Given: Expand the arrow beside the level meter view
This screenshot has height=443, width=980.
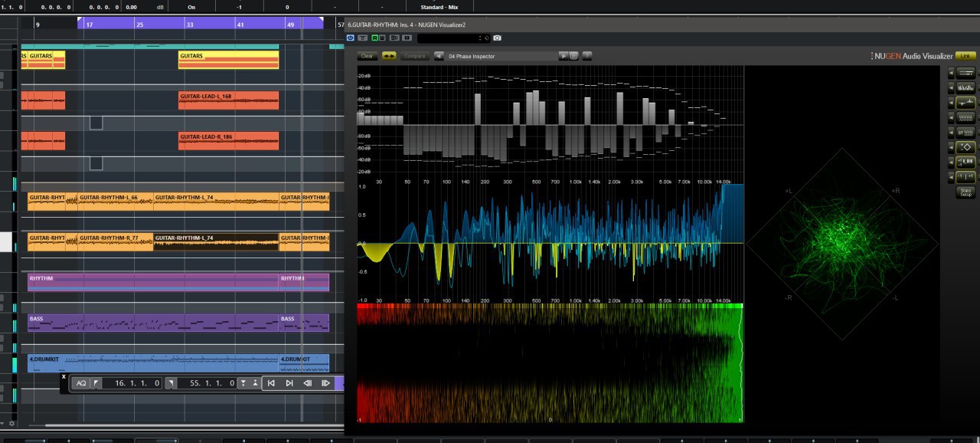Looking at the screenshot, I should point(951,73).
